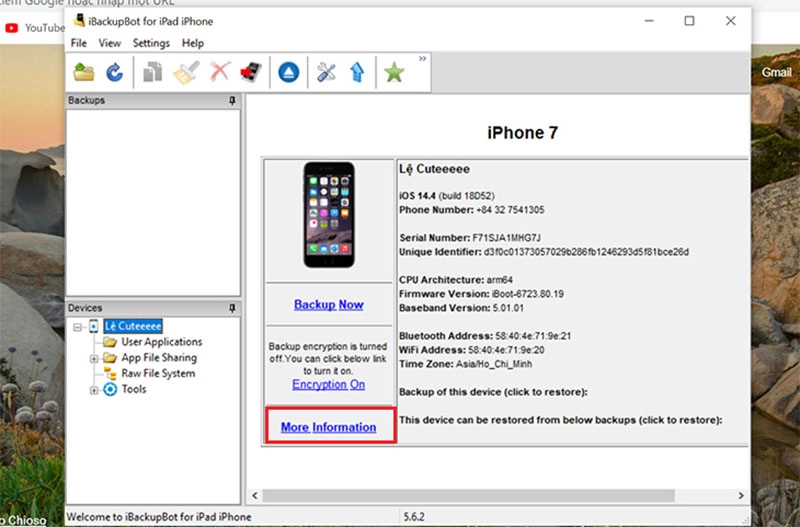Open backup folder toolbar icon
The height and width of the screenshot is (527, 800).
pyautogui.click(x=84, y=72)
